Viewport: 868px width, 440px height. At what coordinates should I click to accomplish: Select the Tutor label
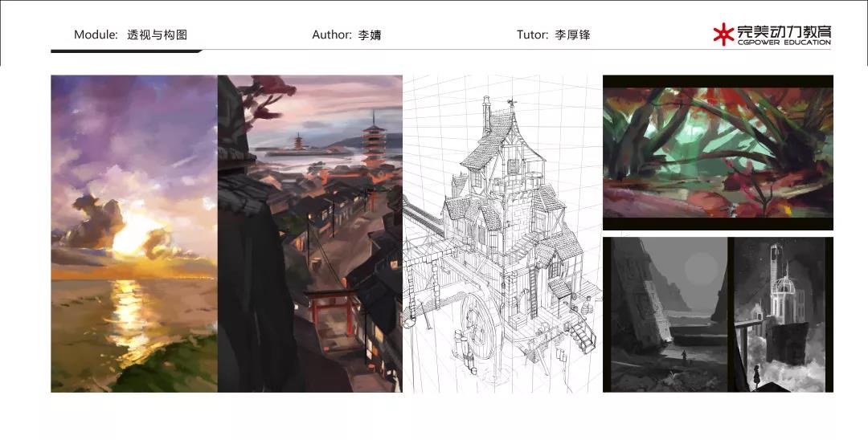pyautogui.click(x=532, y=35)
